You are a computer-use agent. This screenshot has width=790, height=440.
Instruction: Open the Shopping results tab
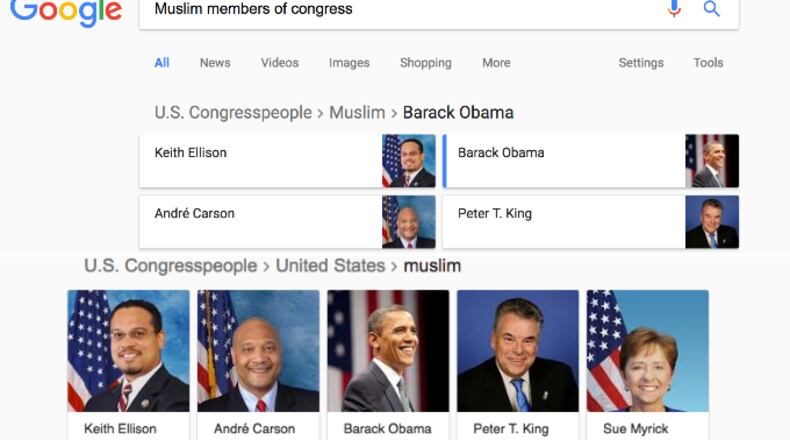coord(426,63)
